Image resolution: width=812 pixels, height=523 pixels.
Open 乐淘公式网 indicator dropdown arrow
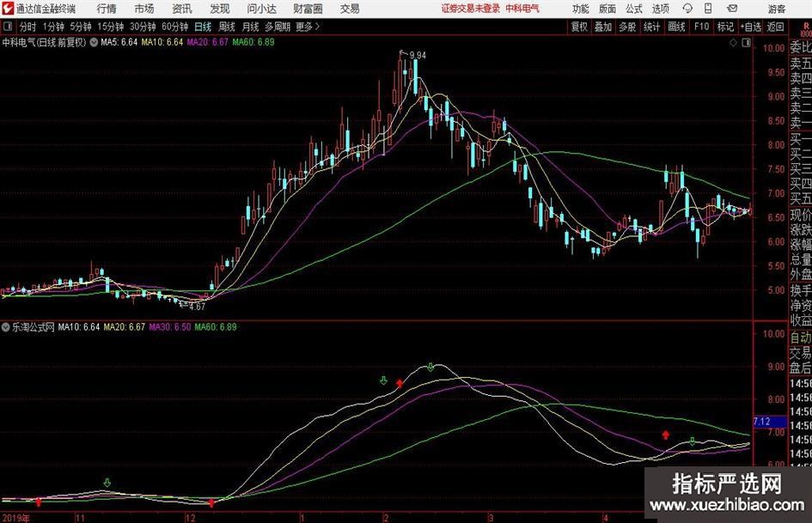pos(6,327)
